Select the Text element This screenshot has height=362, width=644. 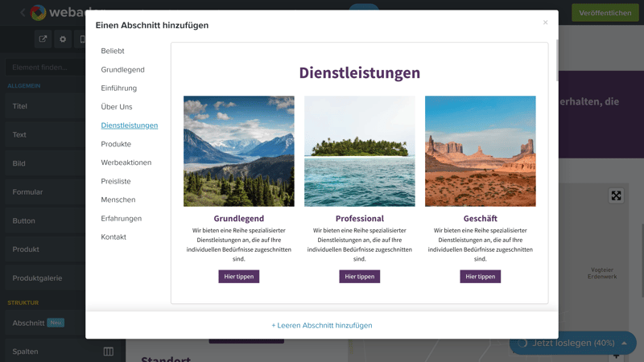[x=45, y=134]
